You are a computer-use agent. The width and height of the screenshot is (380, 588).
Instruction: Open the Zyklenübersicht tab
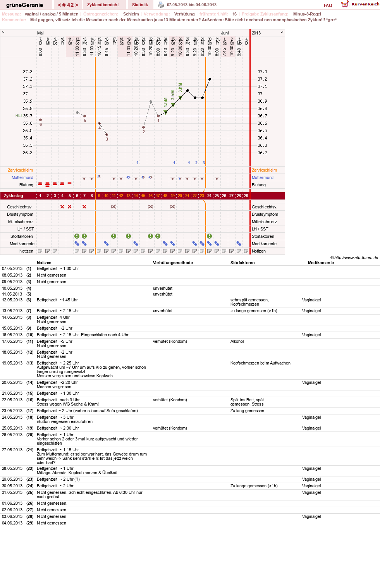point(103,5)
